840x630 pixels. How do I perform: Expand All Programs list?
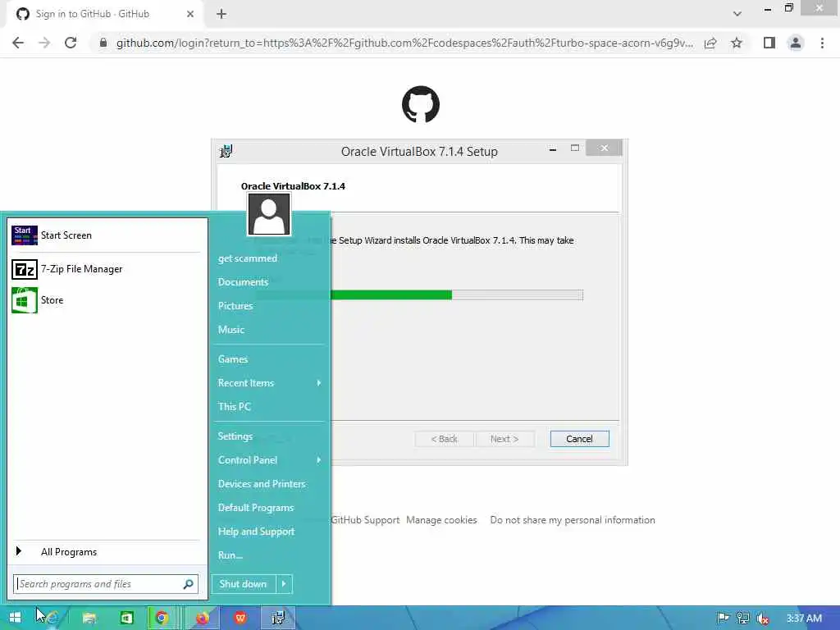point(106,552)
